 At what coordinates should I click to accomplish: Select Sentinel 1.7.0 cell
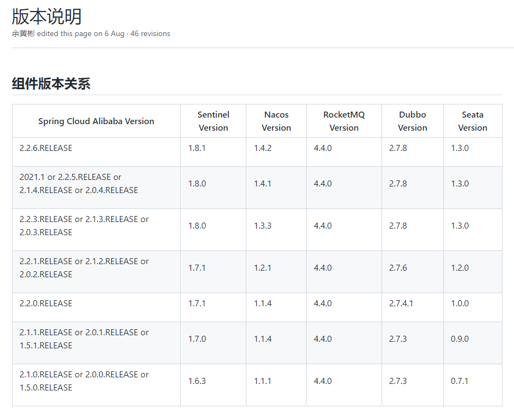click(x=213, y=343)
